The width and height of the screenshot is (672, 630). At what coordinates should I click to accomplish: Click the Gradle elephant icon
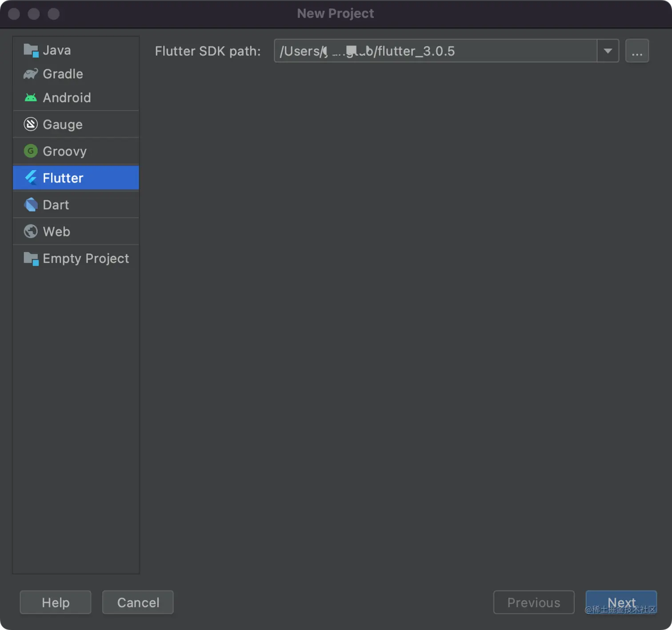coord(31,74)
